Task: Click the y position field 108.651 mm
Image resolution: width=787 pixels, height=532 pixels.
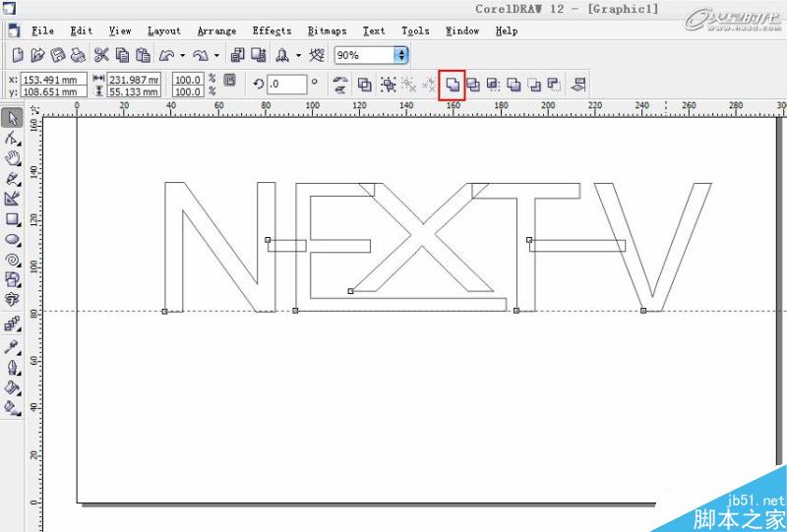Action: [x=54, y=91]
